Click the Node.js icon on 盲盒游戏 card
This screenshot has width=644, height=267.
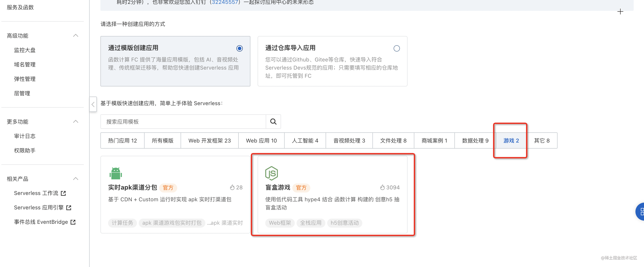[x=272, y=173]
